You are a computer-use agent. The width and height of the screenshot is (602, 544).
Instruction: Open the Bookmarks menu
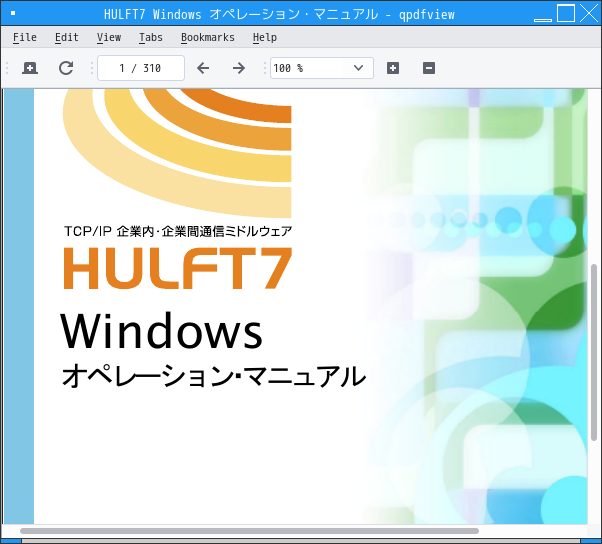click(x=208, y=37)
